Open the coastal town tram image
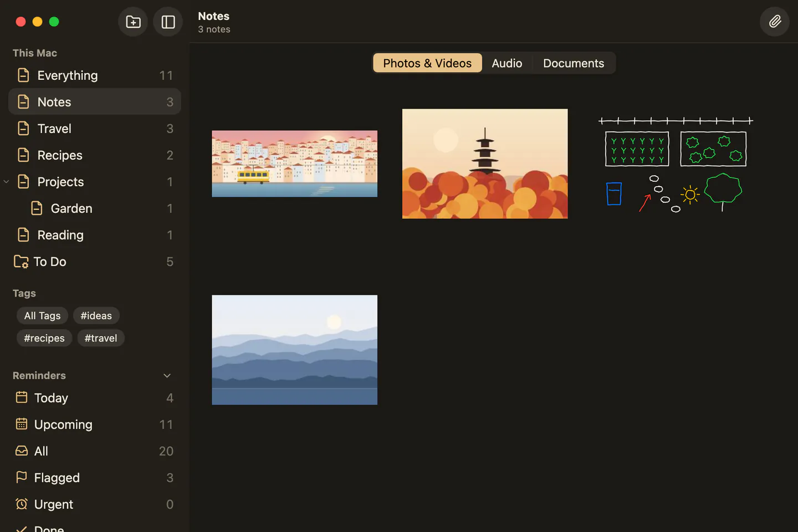The width and height of the screenshot is (798, 532). click(295, 164)
